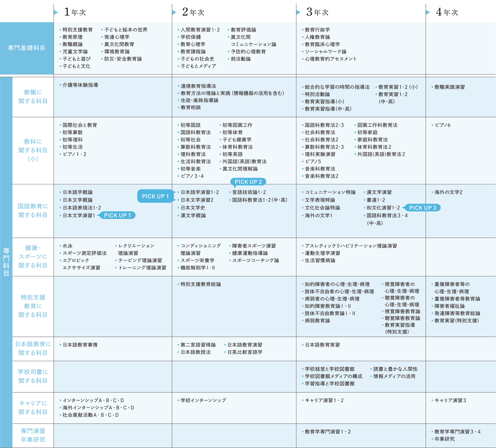Click the course 日英比較言語学
The image size is (496, 448).
tap(245, 352)
